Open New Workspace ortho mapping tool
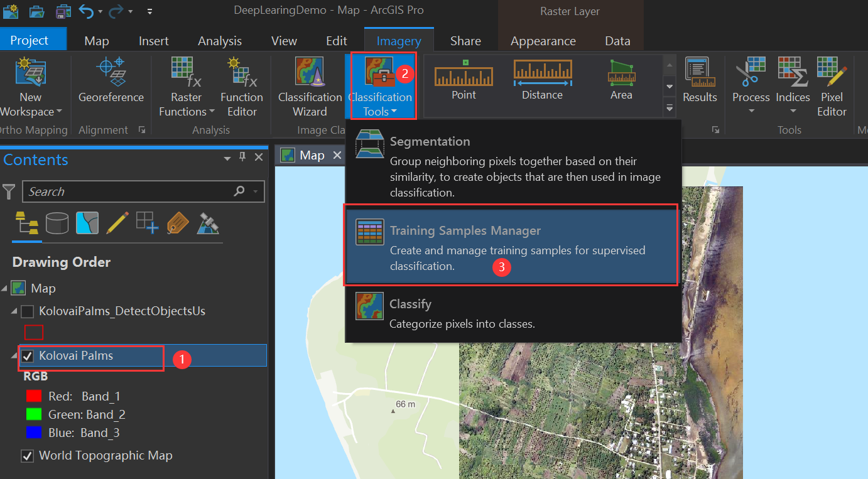This screenshot has width=868, height=479. click(30, 88)
